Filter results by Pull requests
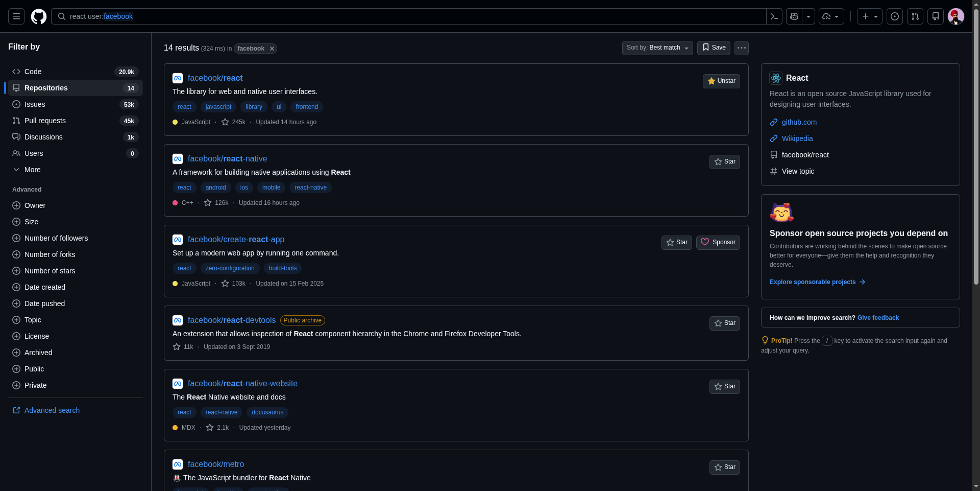 click(76, 121)
